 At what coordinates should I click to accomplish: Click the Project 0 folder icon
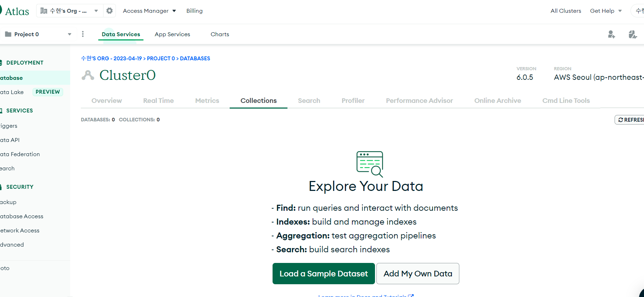click(x=8, y=34)
